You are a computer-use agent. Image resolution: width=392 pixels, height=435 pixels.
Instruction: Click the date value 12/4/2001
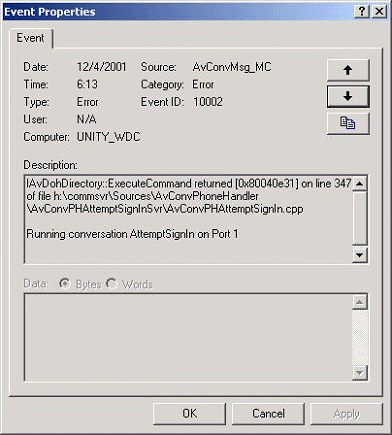[x=102, y=67]
